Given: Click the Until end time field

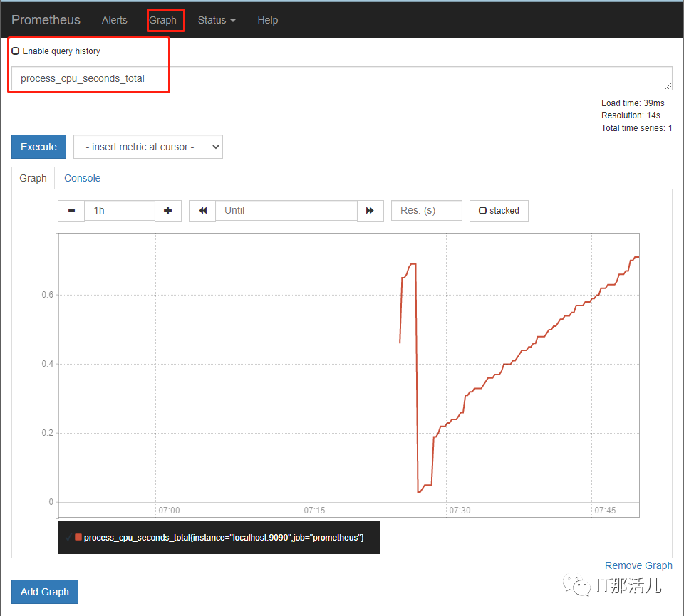Looking at the screenshot, I should point(286,211).
